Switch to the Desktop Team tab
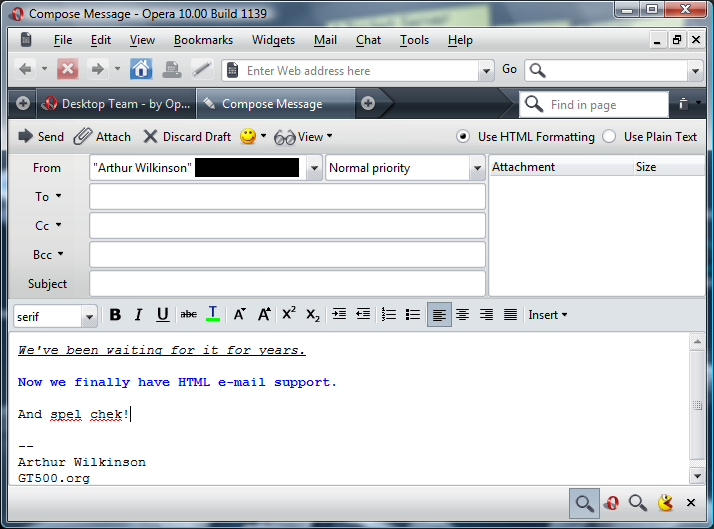The width and height of the screenshot is (714, 529). [x=116, y=104]
